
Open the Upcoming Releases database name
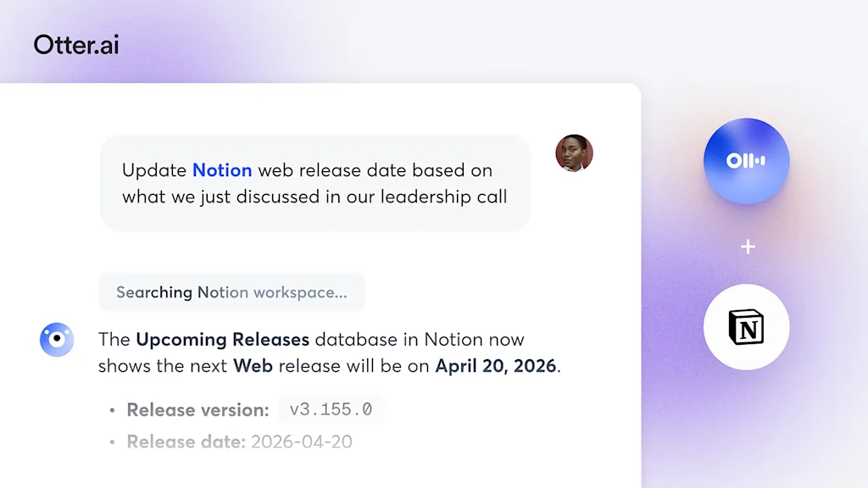click(x=222, y=340)
